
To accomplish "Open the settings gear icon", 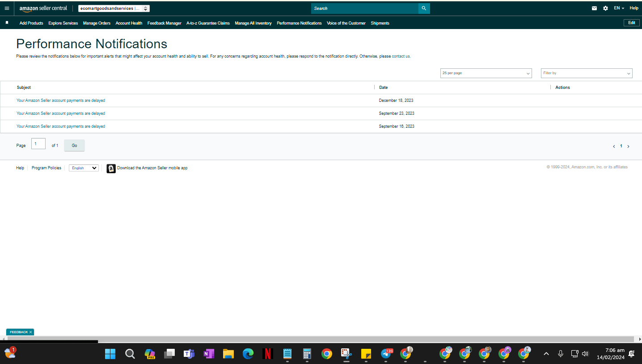I will click(605, 8).
